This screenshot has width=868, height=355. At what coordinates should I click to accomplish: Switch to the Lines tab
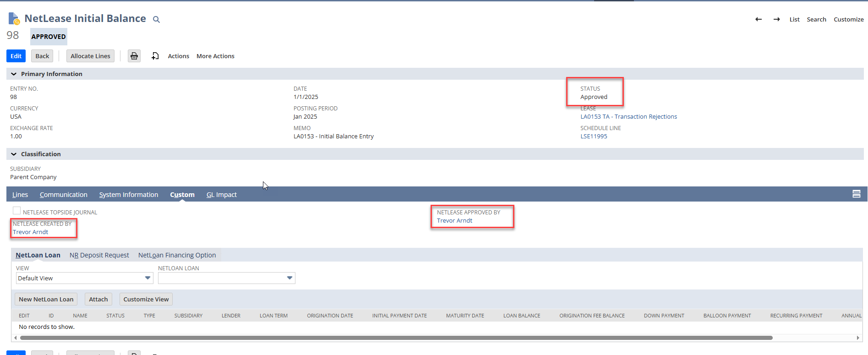point(20,195)
